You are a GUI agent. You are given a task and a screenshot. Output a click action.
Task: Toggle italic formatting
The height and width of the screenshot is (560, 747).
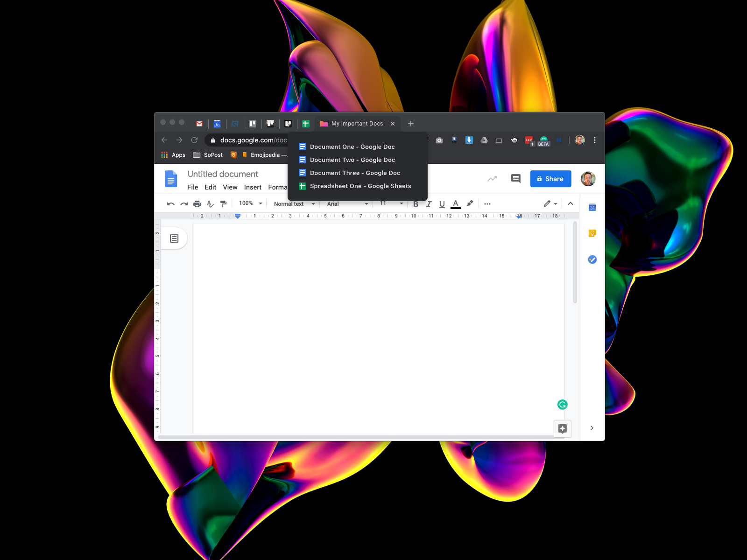[x=429, y=204]
